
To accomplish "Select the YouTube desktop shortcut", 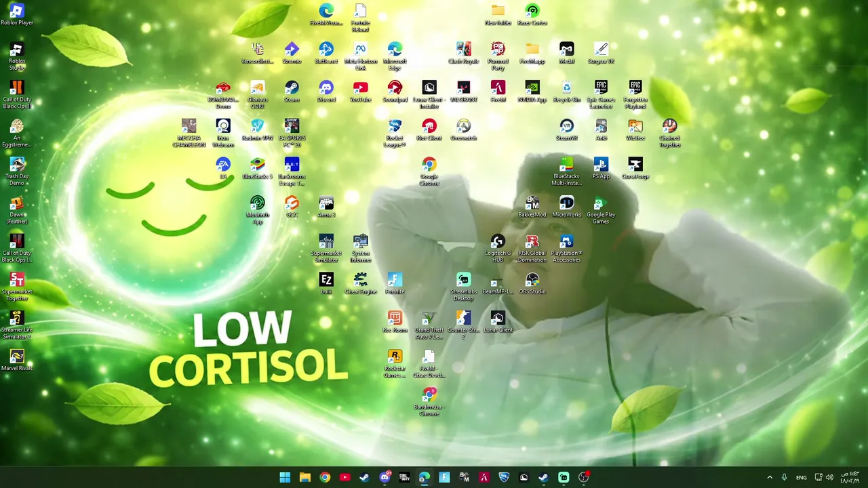I will click(x=360, y=91).
